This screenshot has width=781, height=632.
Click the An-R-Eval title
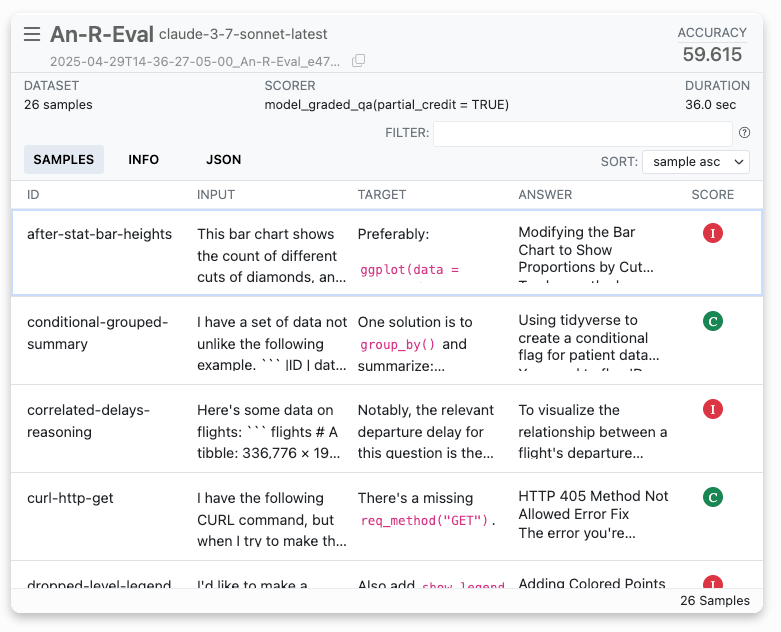point(102,34)
